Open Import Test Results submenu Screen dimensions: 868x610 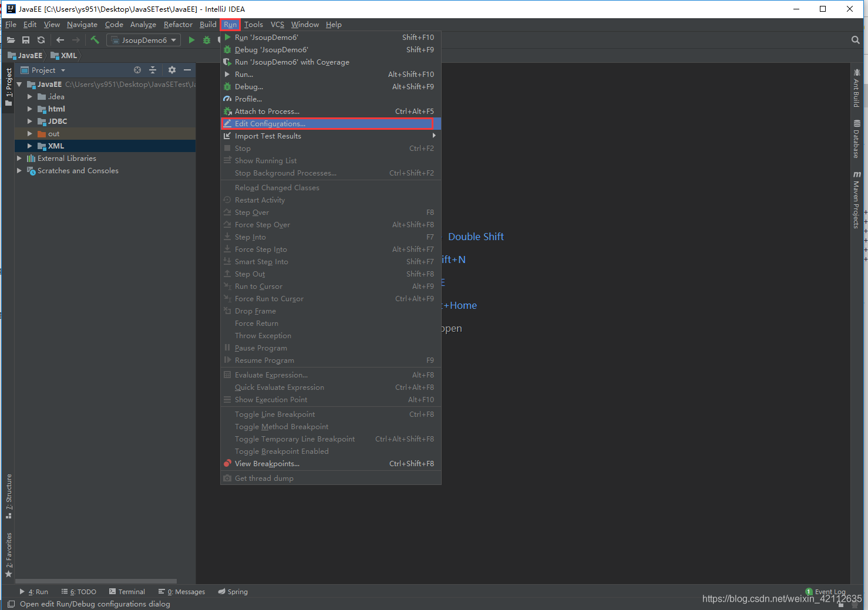click(x=331, y=136)
